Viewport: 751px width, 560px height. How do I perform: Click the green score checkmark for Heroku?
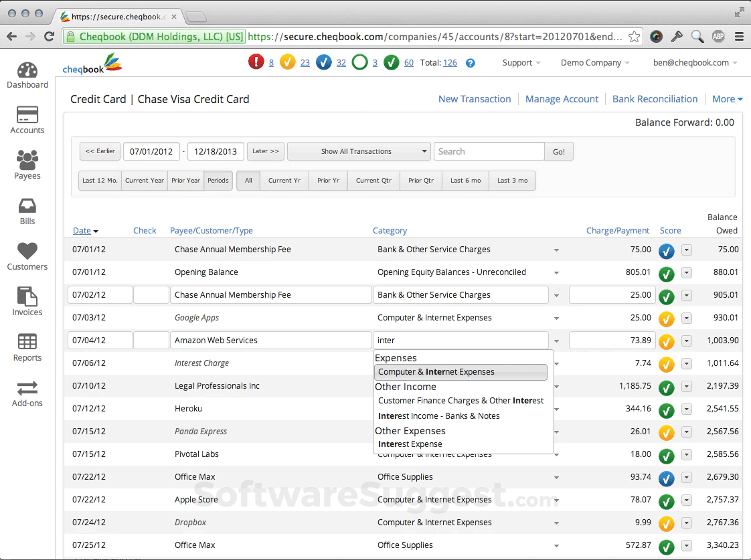tap(666, 409)
